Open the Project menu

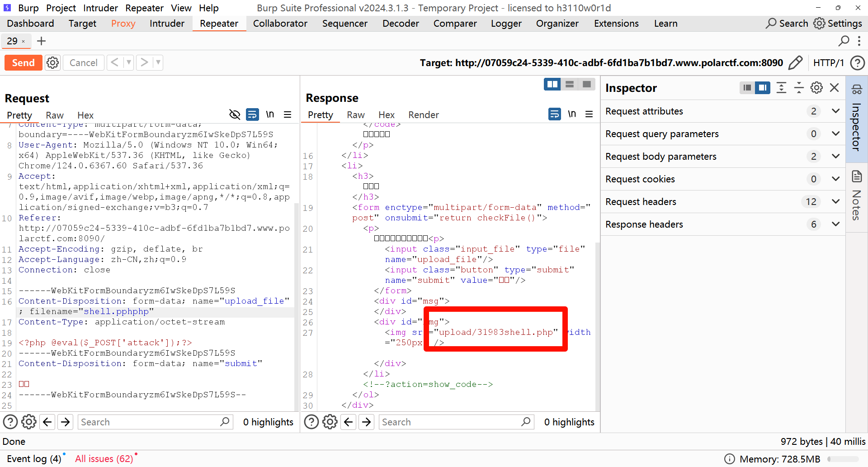pos(61,8)
